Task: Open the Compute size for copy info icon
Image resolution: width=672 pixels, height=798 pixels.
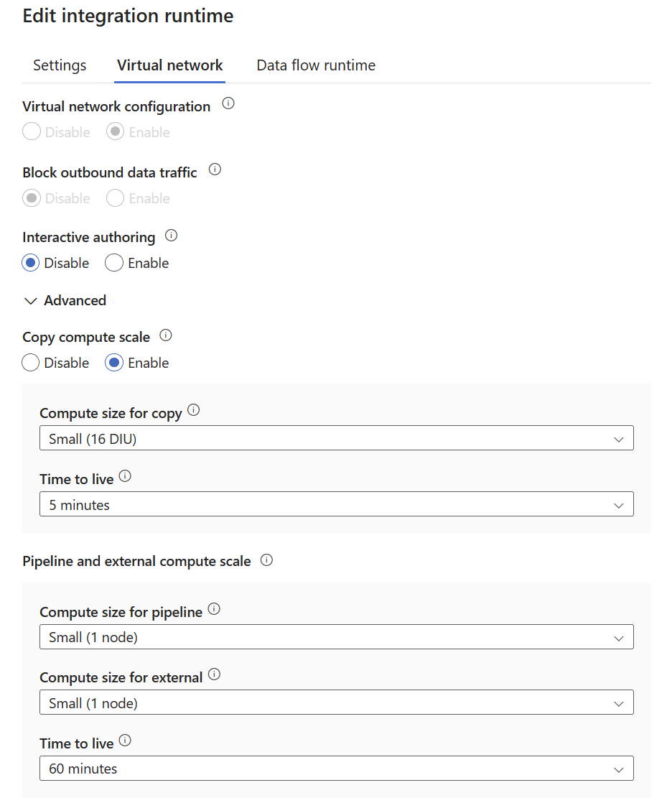Action: 193,411
